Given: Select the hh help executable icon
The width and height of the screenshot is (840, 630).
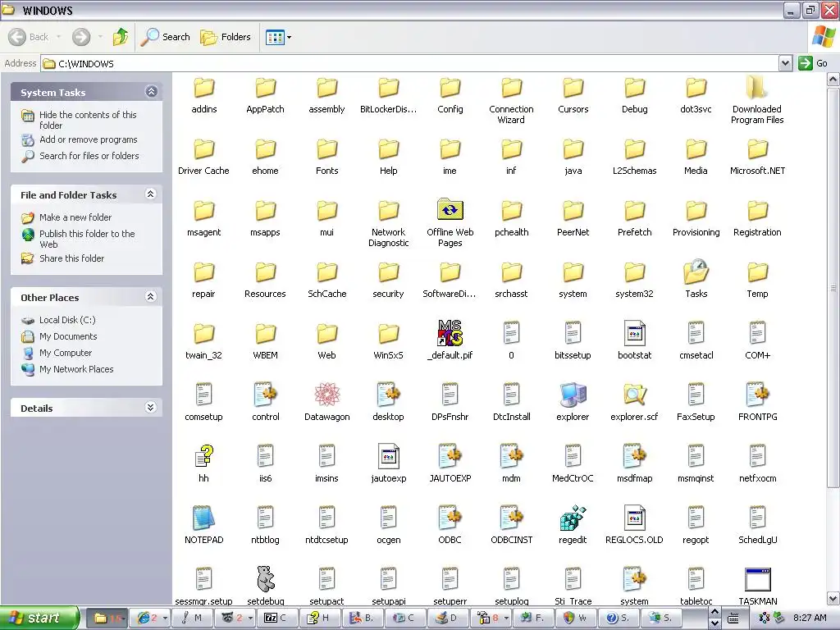Looking at the screenshot, I should pyautogui.click(x=203, y=456).
